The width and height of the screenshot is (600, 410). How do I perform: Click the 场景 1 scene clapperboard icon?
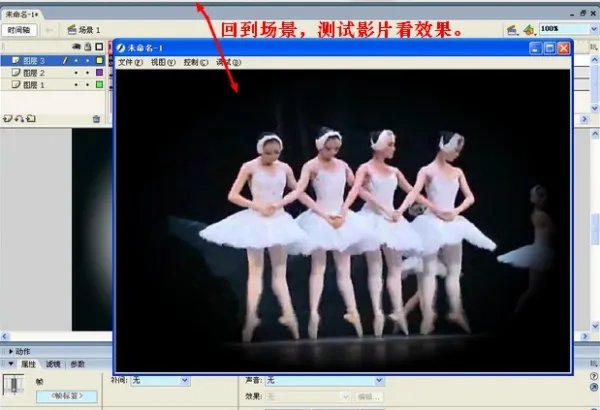pyautogui.click(x=72, y=29)
